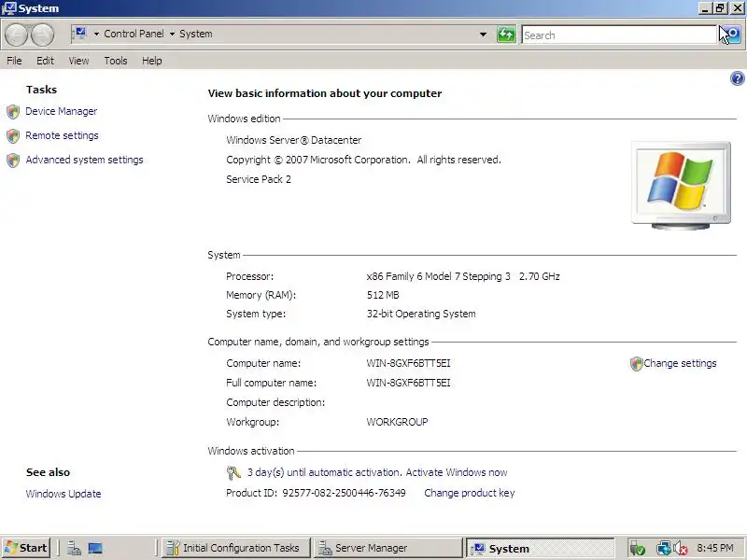The height and width of the screenshot is (560, 747).
Task: Click the processor x86 Family 6 text
Action: pyautogui.click(x=463, y=276)
